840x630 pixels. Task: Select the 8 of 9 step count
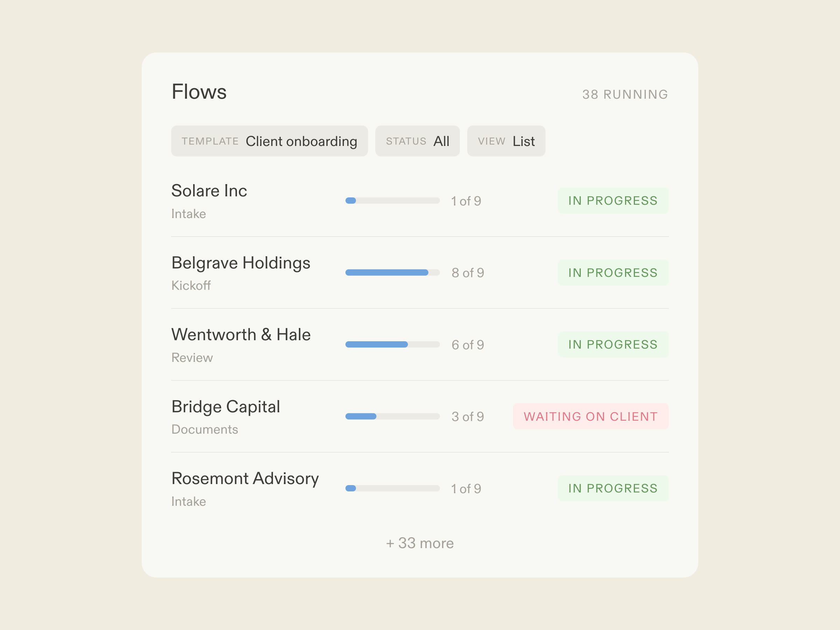click(468, 273)
